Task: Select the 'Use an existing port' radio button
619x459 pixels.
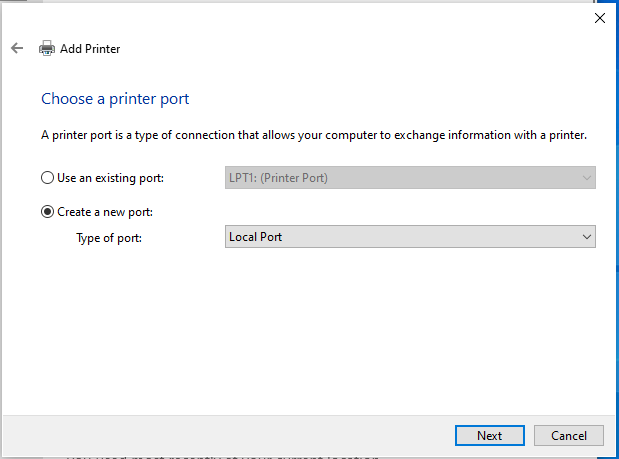Action: [47, 178]
